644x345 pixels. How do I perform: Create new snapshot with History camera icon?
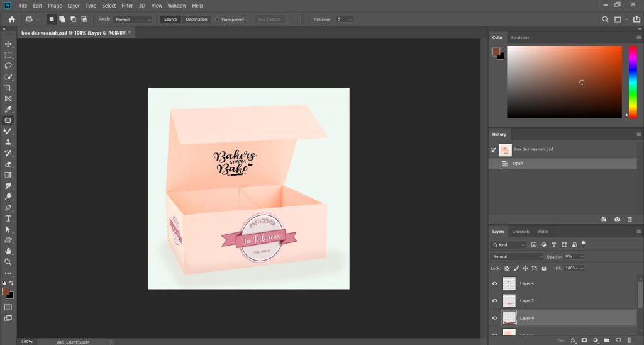(617, 219)
